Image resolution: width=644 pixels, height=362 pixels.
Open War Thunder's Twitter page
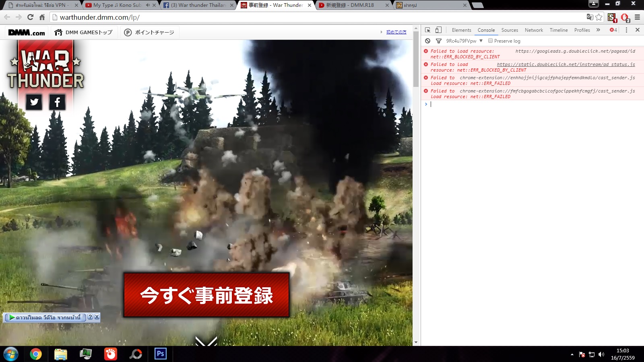pos(34,102)
